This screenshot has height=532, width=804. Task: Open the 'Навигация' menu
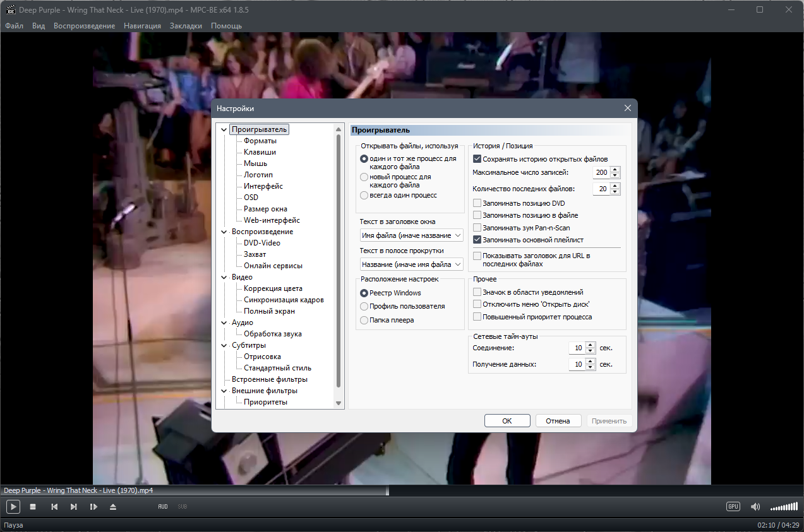142,26
